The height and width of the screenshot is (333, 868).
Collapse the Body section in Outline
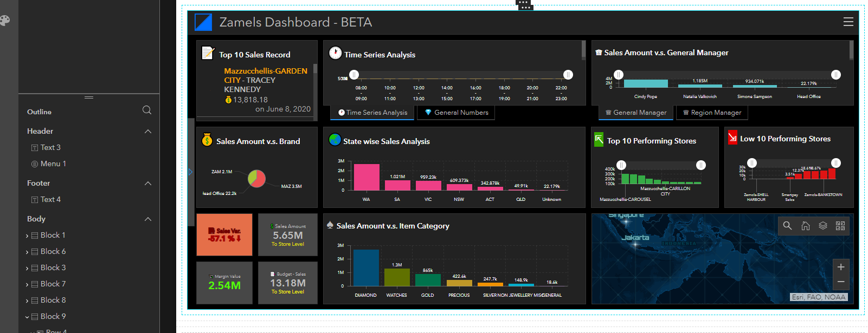click(x=148, y=219)
